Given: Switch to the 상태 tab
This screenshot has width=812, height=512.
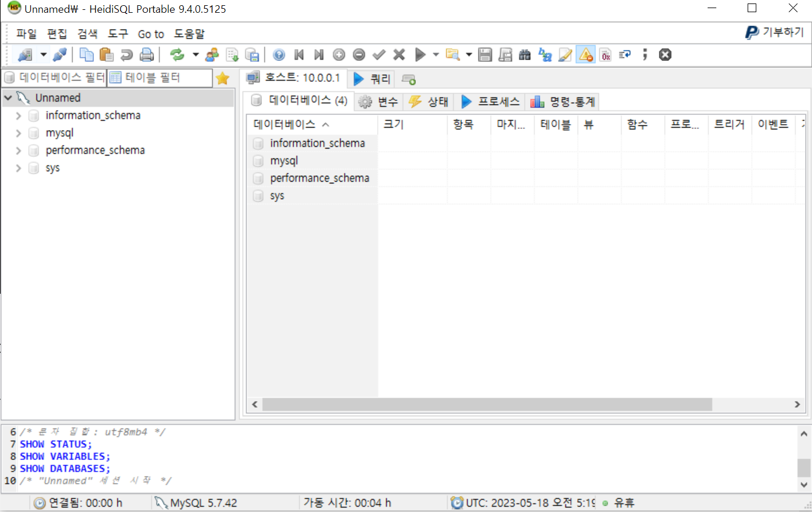Looking at the screenshot, I should click(429, 102).
